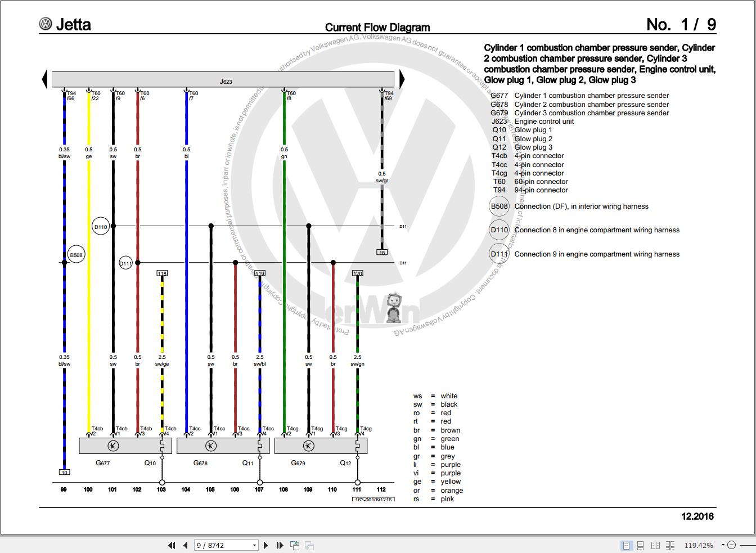The image size is (756, 553).
Task: Click the 12.2016 date text
Action: point(697,516)
